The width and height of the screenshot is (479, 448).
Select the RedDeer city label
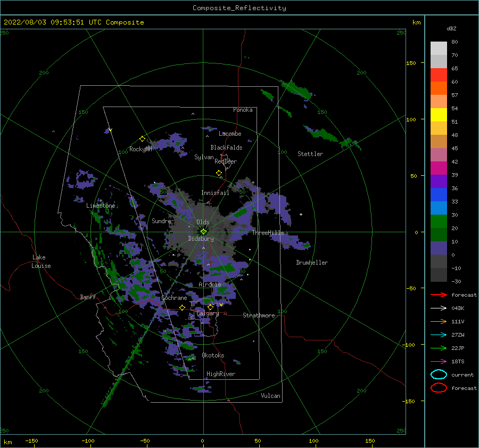(226, 161)
